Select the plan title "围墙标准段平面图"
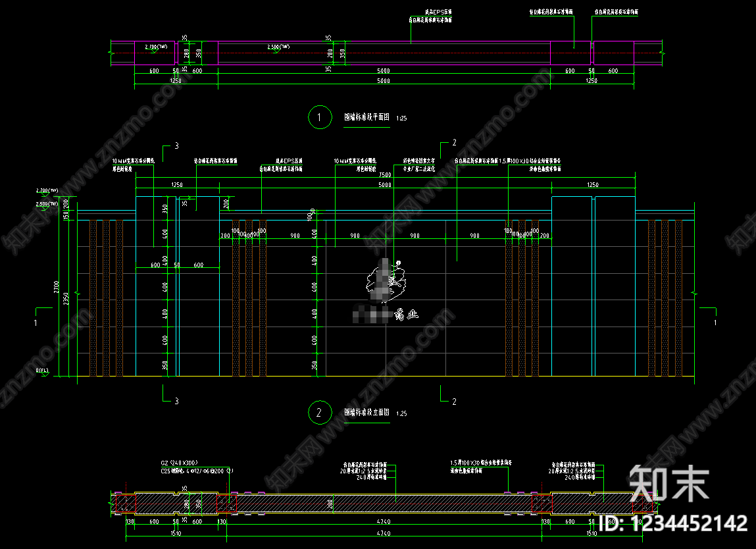Viewport: 756px width, 549px height. [x=366, y=117]
